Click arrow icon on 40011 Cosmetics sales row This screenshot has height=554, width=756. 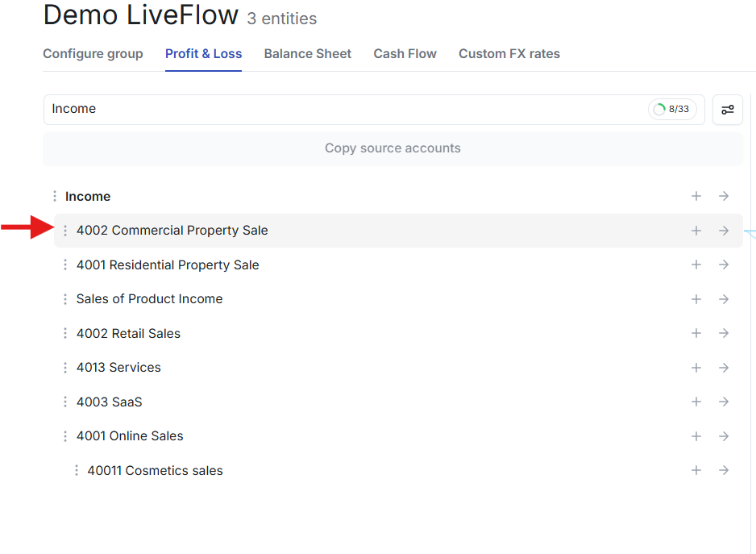coord(723,470)
